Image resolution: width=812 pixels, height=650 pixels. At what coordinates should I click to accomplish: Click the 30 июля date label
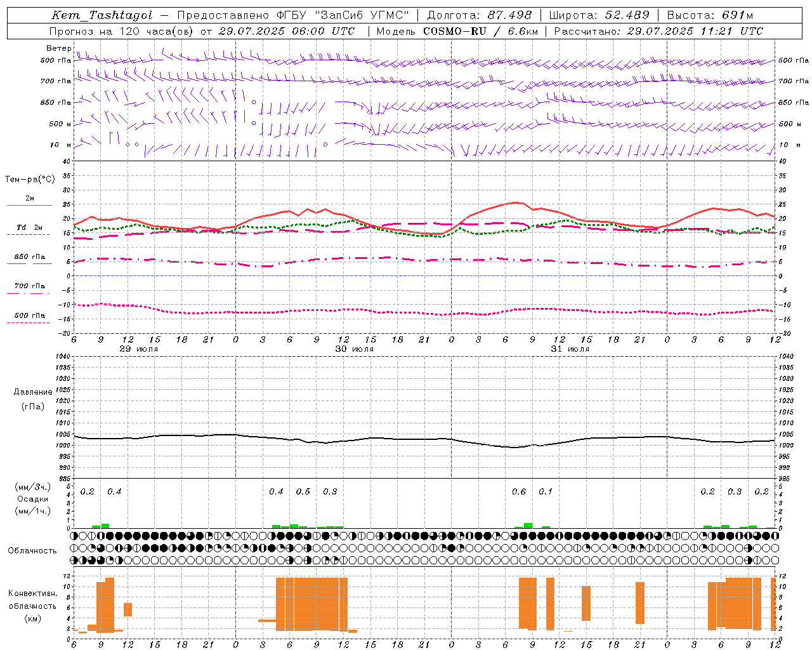point(355,349)
